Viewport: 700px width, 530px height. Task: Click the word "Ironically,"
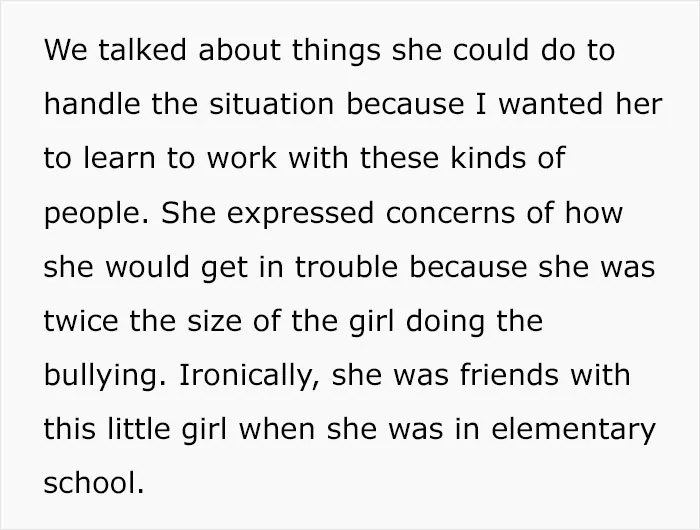point(250,376)
